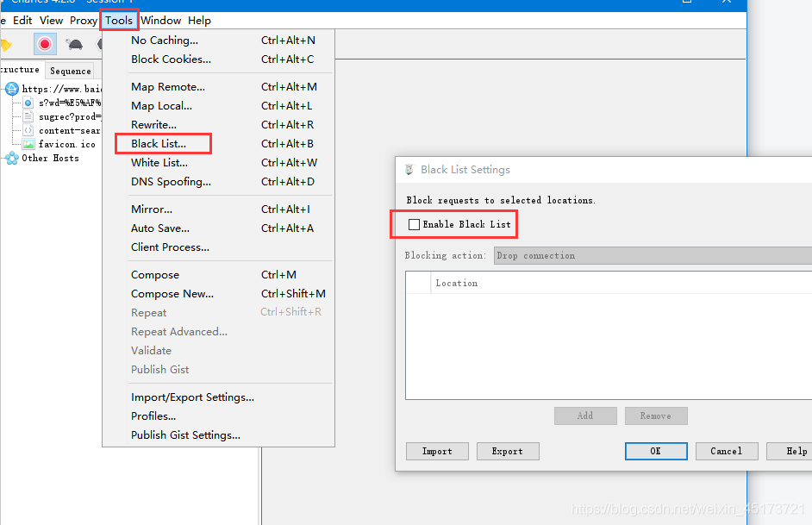Choose No Caching... from Tools menu
Screen dimensions: 812x525
(218, 40)
